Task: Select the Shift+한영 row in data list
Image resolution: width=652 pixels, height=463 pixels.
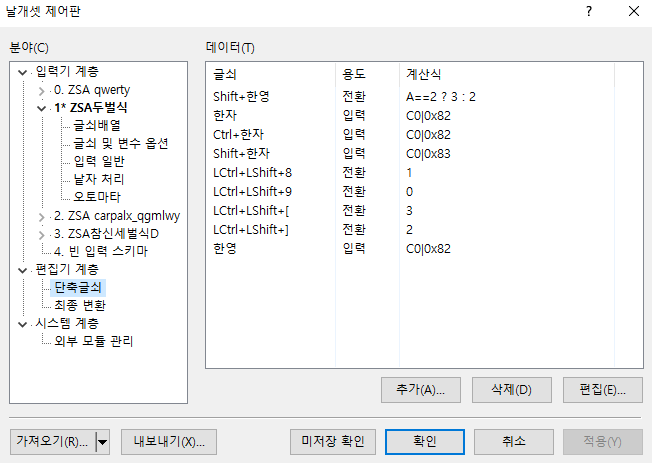Action: (242, 97)
